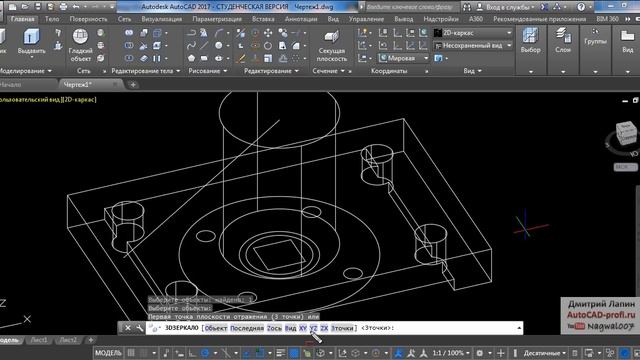Expand the Моделирование panel arrow
640x360 pixels.
click(x=50, y=71)
